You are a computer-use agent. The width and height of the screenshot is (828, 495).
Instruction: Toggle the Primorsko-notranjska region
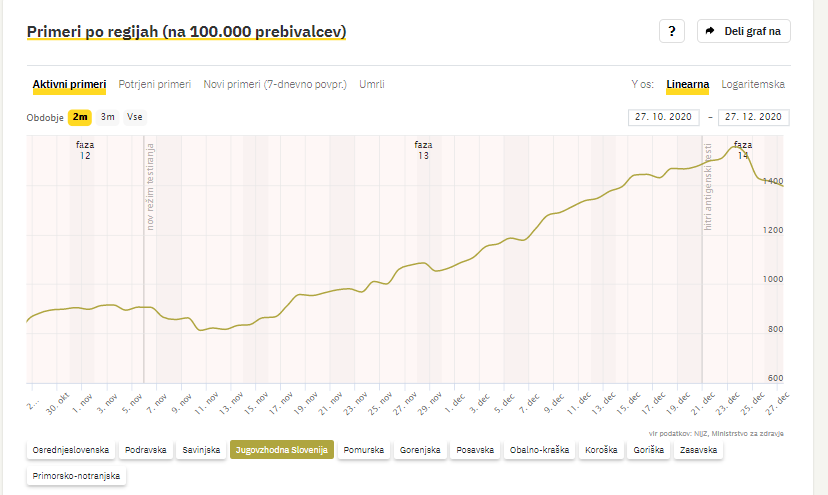pos(76,476)
